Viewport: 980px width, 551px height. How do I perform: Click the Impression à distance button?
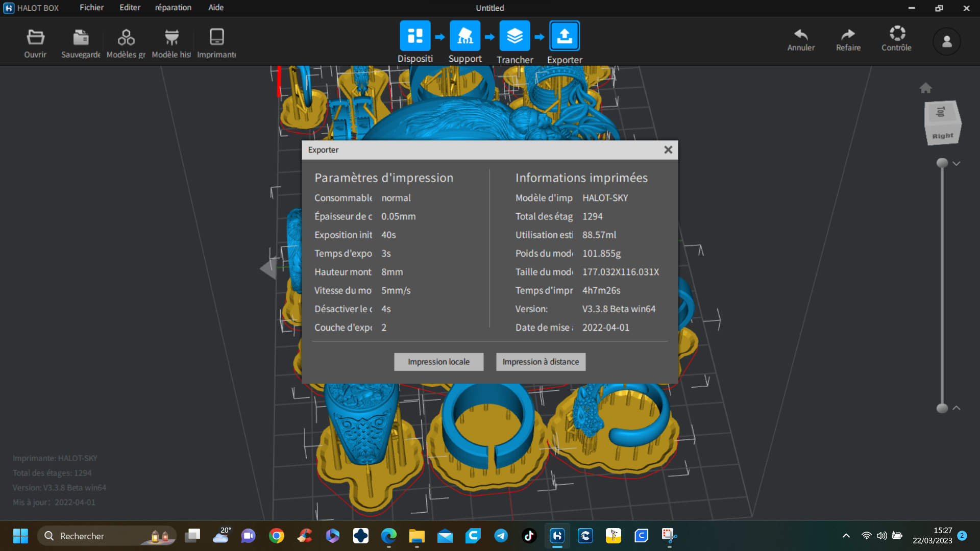click(x=541, y=362)
